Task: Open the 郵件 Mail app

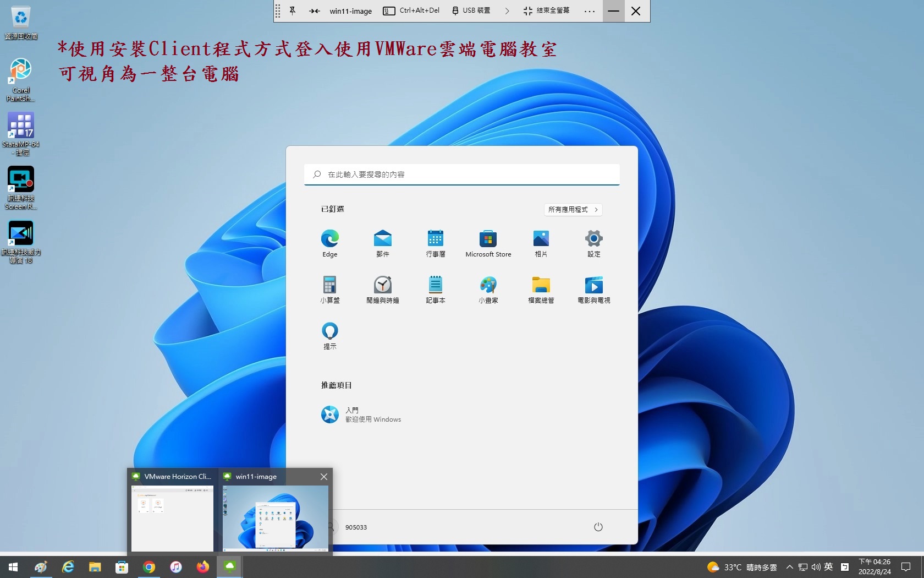Action: click(382, 243)
